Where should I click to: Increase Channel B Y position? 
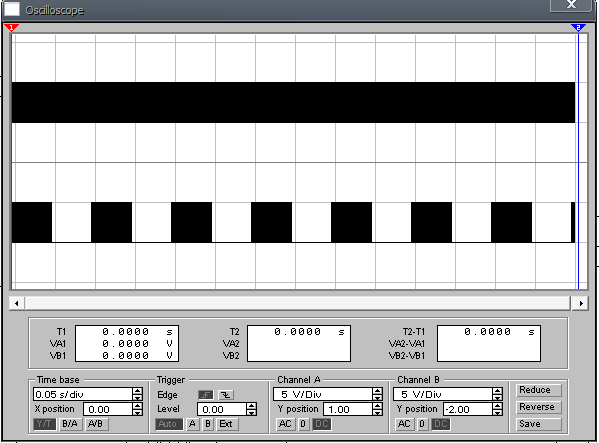pos(497,406)
